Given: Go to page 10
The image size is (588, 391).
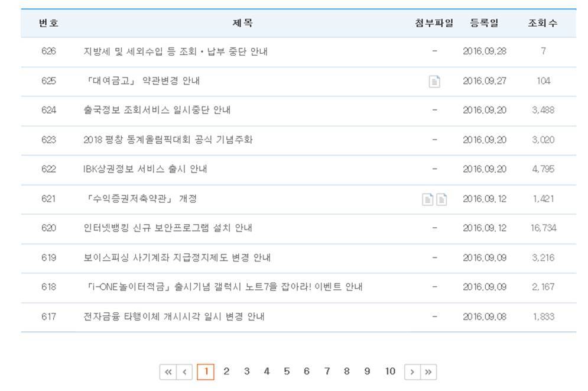Looking at the screenshot, I should (390, 371).
